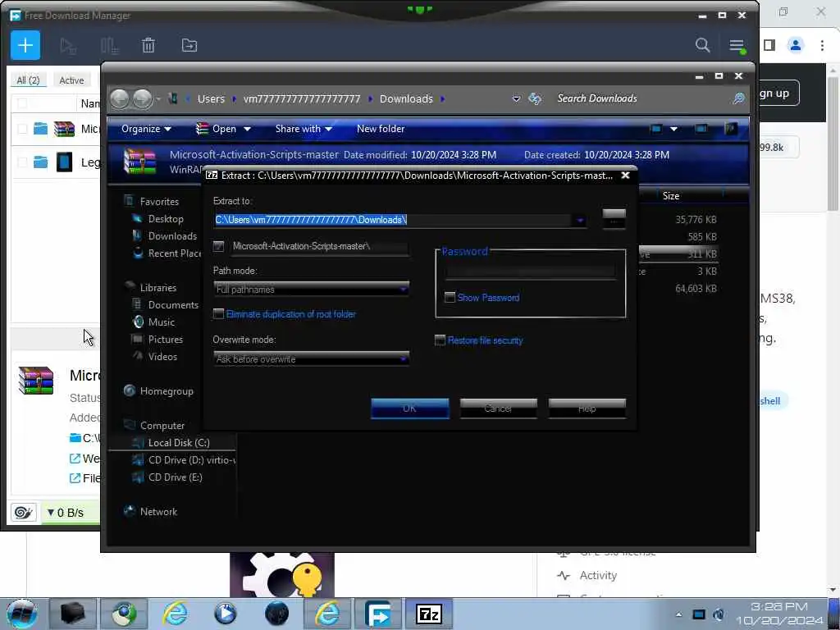Click the Size column header

tap(671, 195)
